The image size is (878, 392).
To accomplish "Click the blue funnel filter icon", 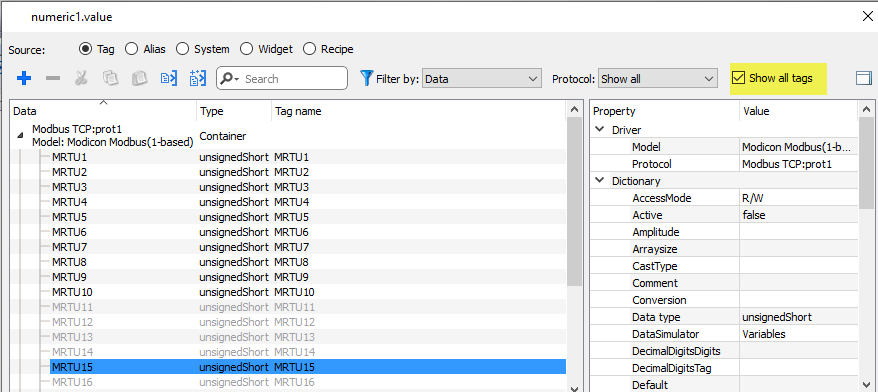I will coord(367,78).
